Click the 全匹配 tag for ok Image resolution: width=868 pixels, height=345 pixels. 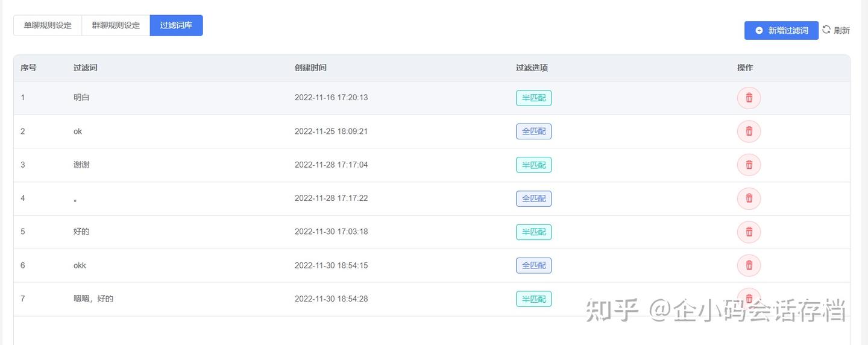point(533,131)
